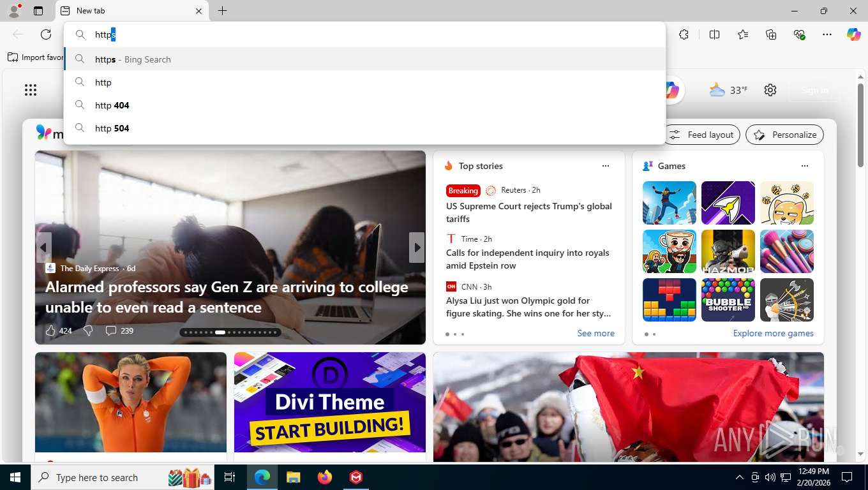The width and height of the screenshot is (868, 490).
Task: Click See more in Top stories
Action: 595,333
